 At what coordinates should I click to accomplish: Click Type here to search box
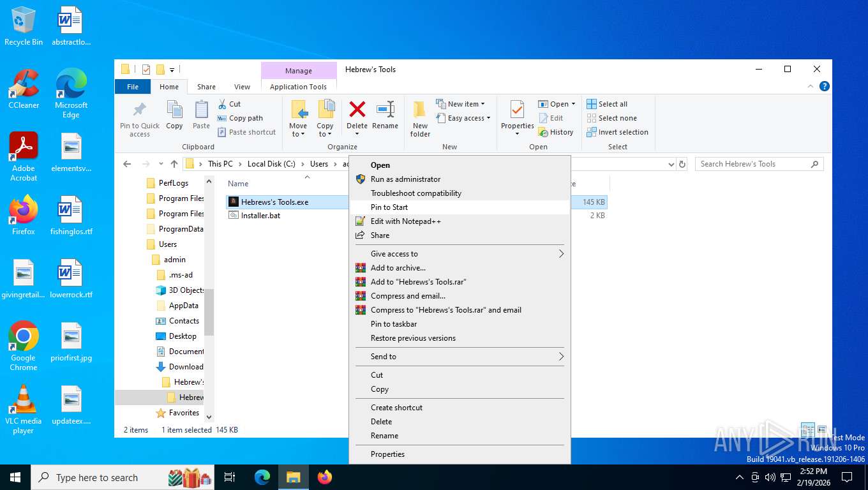click(x=123, y=477)
